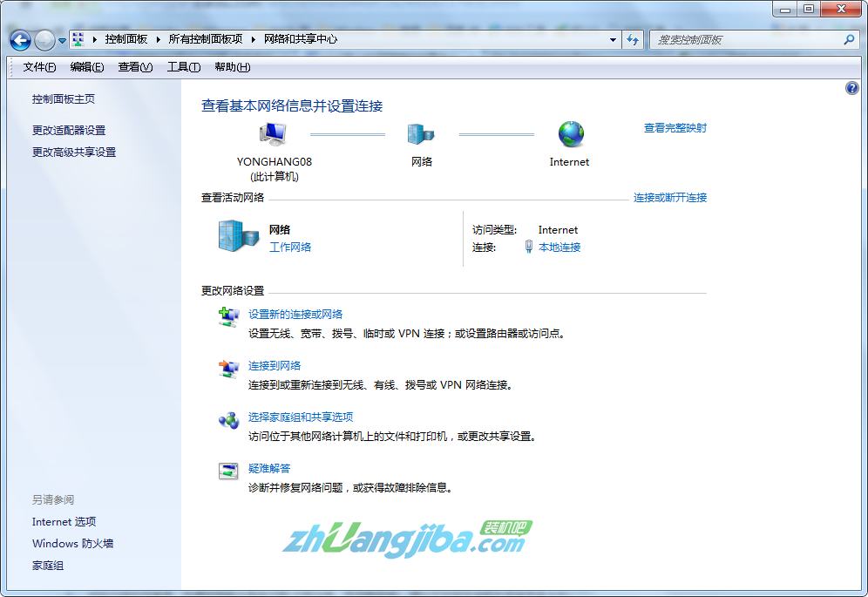Refresh the address bar view

coord(634,40)
